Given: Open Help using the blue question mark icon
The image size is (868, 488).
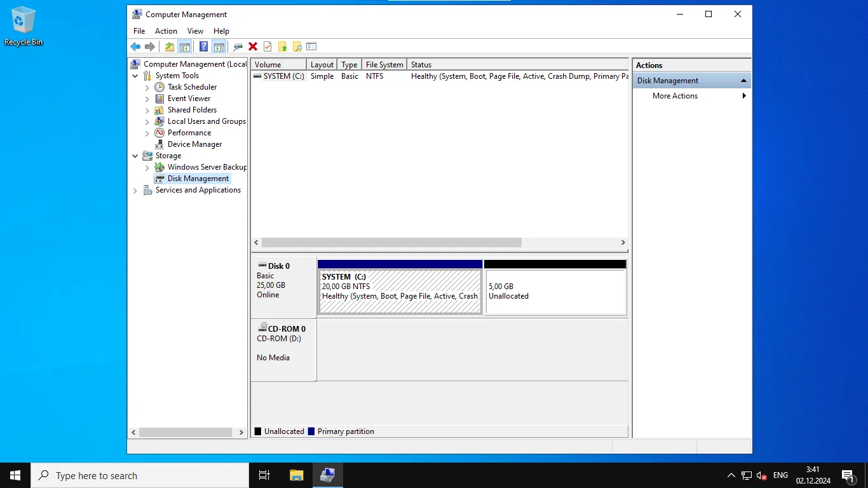Looking at the screenshot, I should [203, 46].
